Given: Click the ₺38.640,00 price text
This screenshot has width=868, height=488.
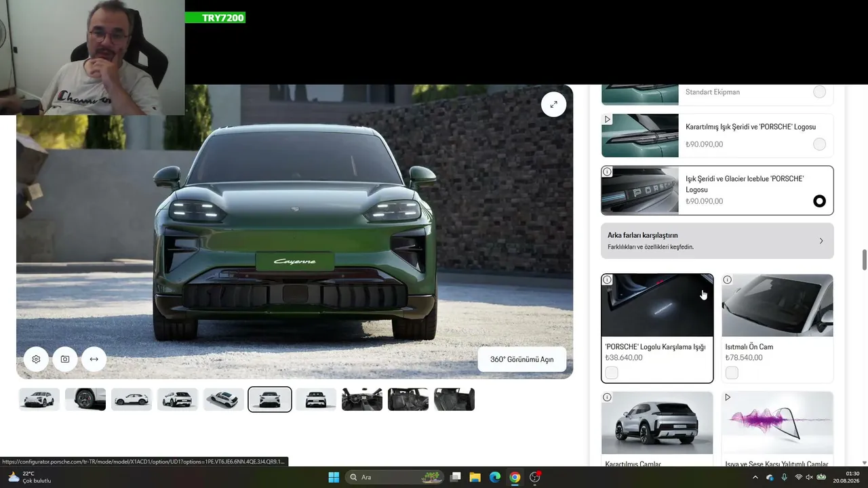Looking at the screenshot, I should pos(624,358).
